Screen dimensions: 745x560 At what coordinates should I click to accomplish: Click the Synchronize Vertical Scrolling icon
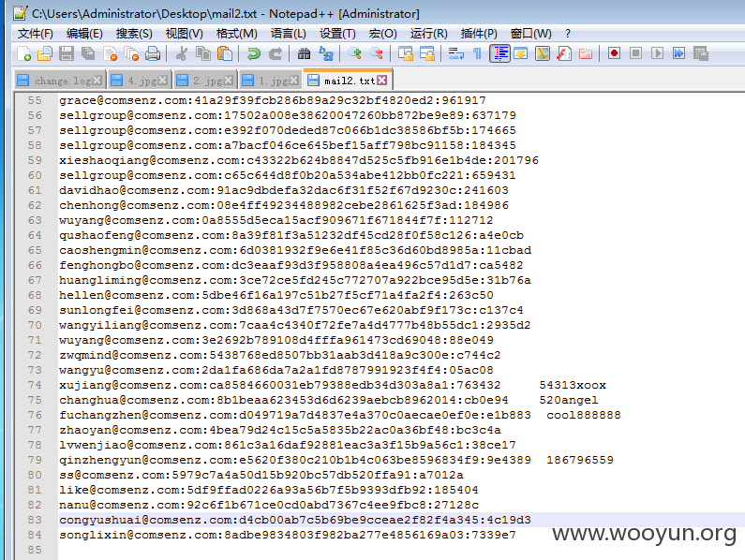pyautogui.click(x=405, y=53)
